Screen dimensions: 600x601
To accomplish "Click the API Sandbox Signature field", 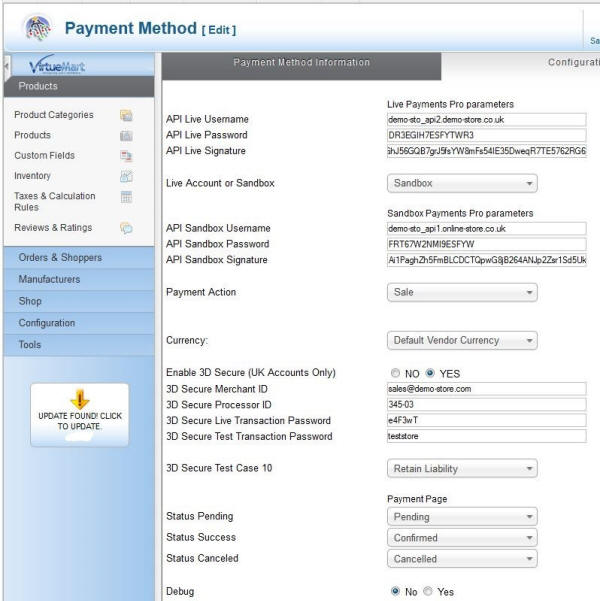I will point(487,260).
